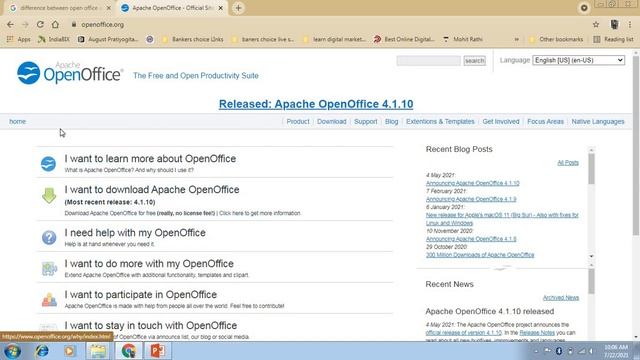This screenshot has width=640, height=360.
Task: Open '300 Million Downloads of Apache OpenOffice' post
Action: tap(480, 255)
